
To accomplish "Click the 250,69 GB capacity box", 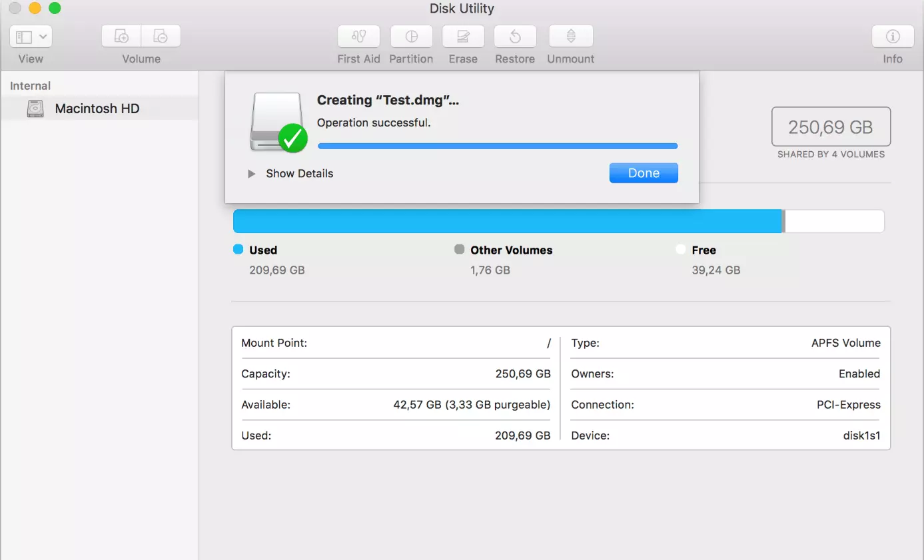I will pyautogui.click(x=831, y=127).
